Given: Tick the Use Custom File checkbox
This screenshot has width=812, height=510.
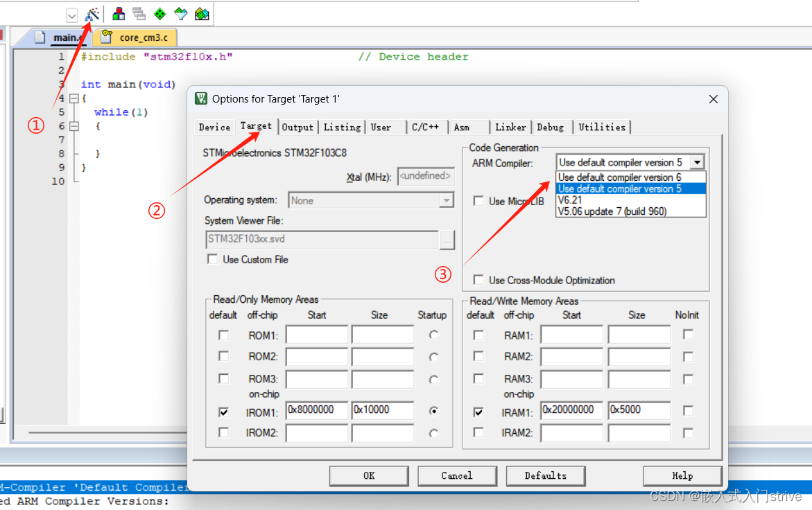Looking at the screenshot, I should point(213,259).
